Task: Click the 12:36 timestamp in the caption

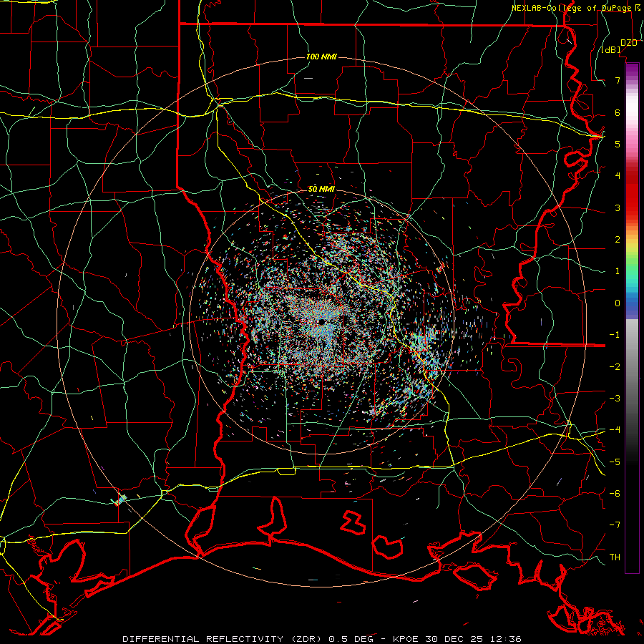Action: [507, 639]
